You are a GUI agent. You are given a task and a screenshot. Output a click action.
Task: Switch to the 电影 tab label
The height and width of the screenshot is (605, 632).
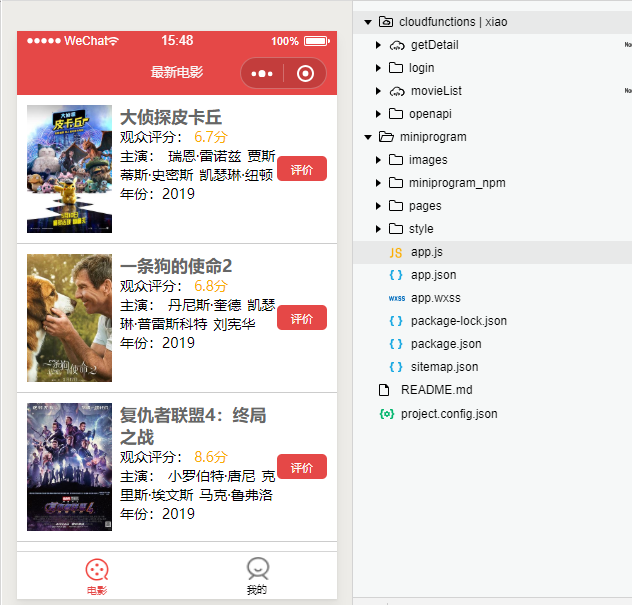click(x=97, y=590)
